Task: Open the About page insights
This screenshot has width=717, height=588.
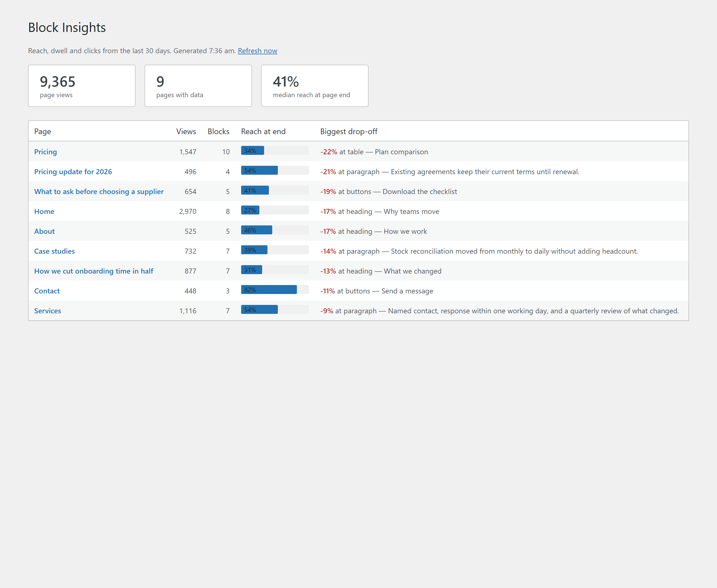Action: pyautogui.click(x=44, y=231)
